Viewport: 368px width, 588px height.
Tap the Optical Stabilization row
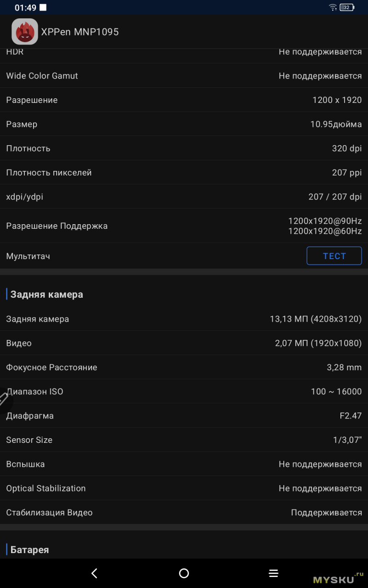point(184,488)
